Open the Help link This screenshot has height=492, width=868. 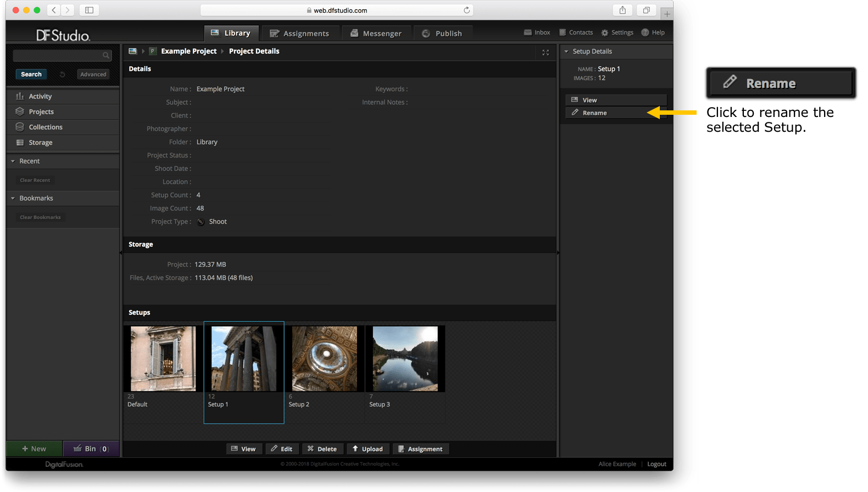(x=653, y=32)
